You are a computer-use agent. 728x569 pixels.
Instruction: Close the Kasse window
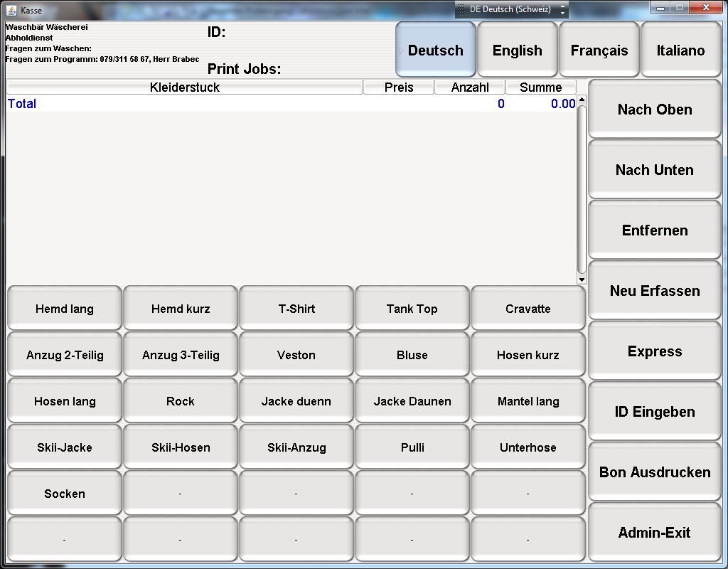[x=706, y=7]
